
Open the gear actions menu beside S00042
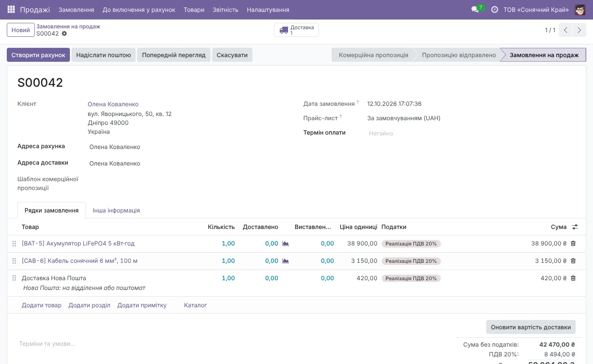pyautogui.click(x=64, y=33)
